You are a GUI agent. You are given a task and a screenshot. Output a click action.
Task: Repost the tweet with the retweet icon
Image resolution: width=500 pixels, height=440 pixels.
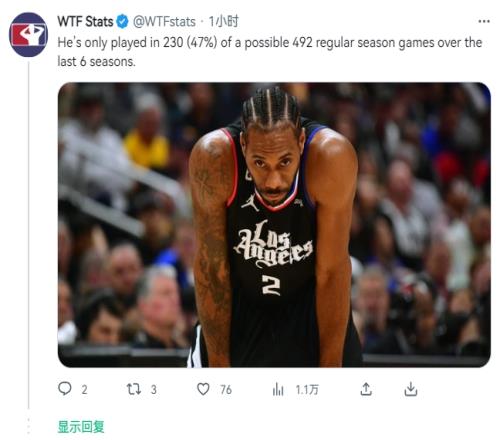[134, 389]
